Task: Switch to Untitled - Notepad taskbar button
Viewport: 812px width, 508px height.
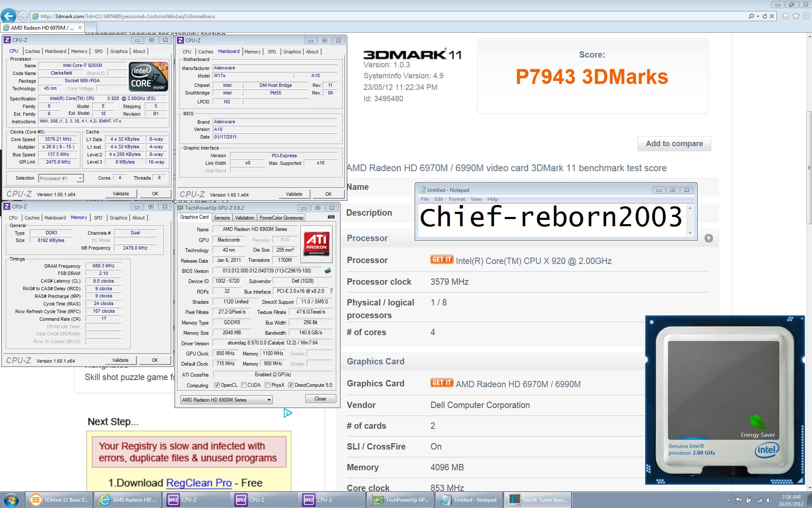Action: pos(469,500)
